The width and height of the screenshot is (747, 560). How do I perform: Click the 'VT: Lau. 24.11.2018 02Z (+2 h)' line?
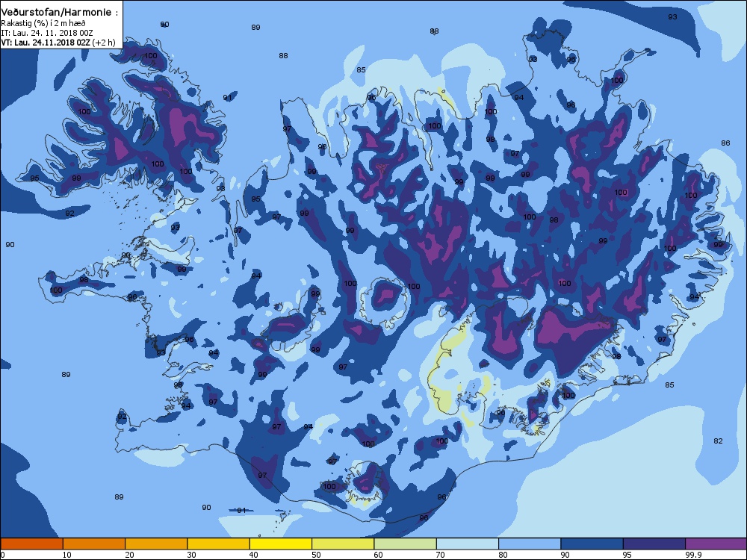point(58,43)
